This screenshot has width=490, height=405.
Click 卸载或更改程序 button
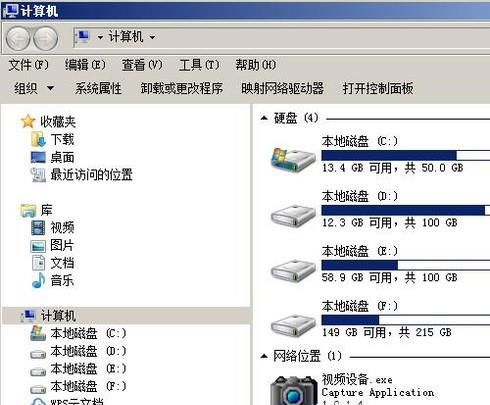[x=182, y=89]
